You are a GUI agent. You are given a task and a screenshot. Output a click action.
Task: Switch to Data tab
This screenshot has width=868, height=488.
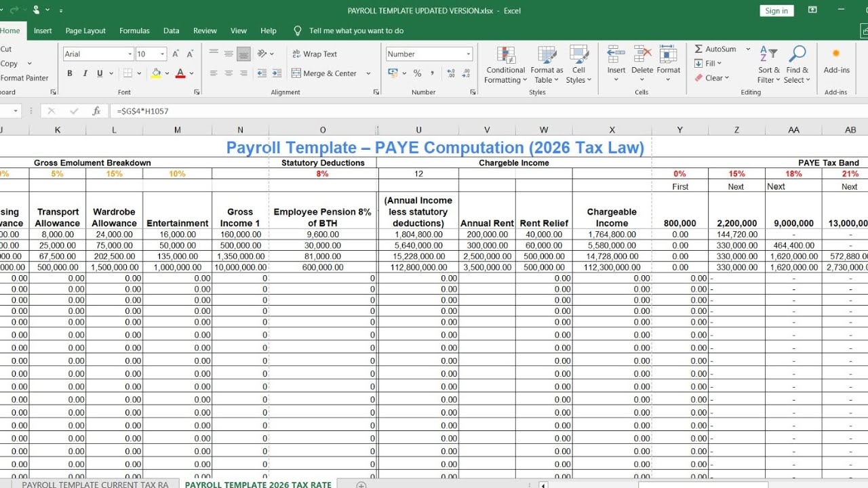171,30
